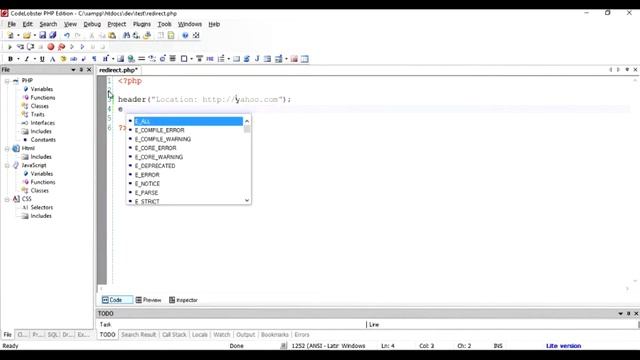Click the Paste clipboard icon

(112, 36)
